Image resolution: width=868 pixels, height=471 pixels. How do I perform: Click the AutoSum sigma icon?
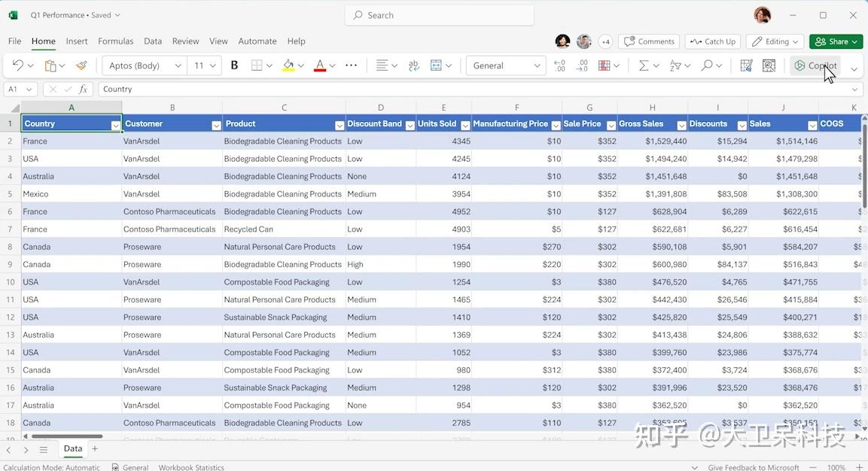643,65
